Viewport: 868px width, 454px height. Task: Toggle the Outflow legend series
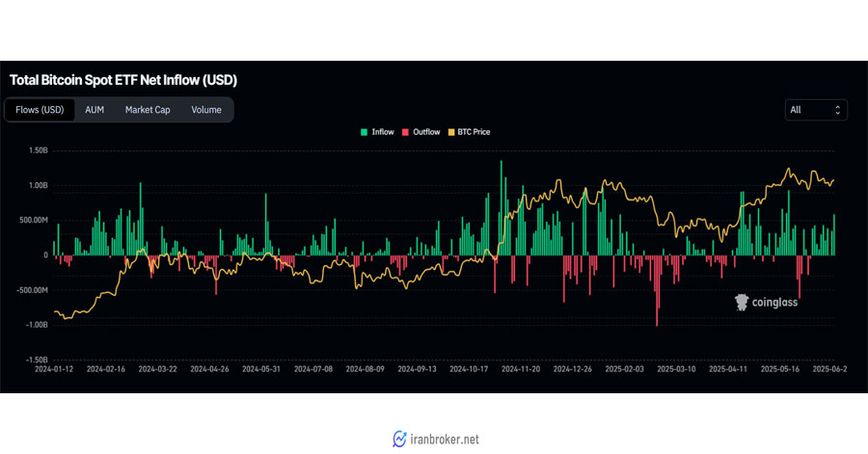pos(420,132)
